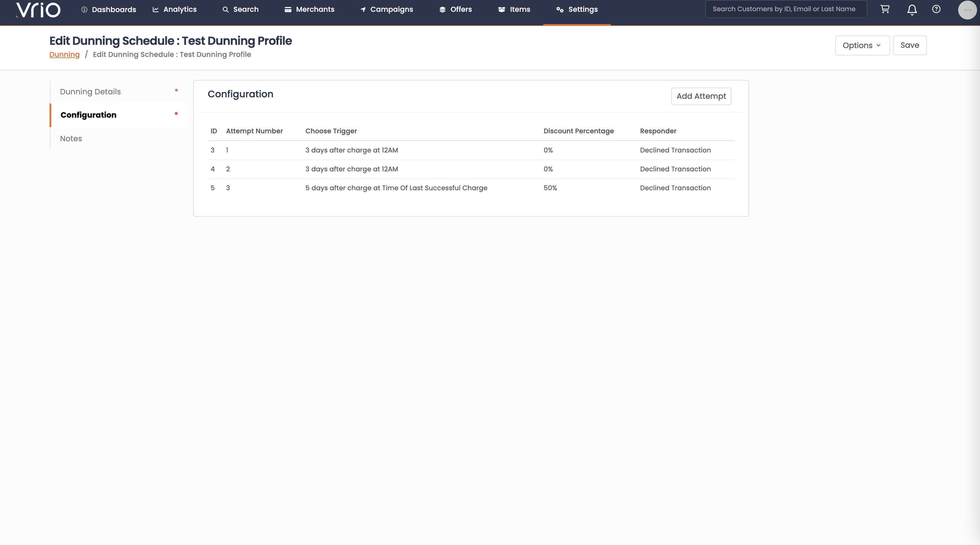The height and width of the screenshot is (545, 980).
Task: Open the shopping cart icon
Action: point(885,9)
